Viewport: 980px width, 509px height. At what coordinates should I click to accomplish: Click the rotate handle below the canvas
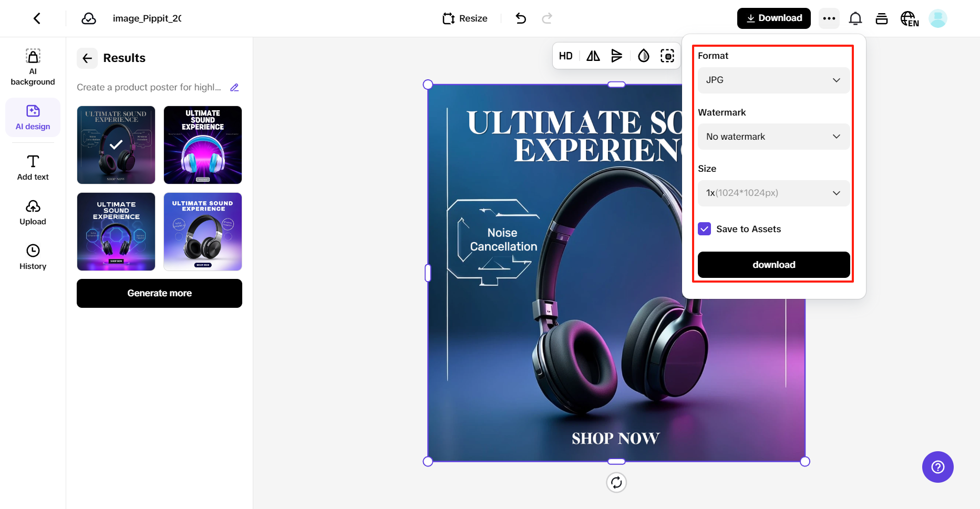click(616, 482)
